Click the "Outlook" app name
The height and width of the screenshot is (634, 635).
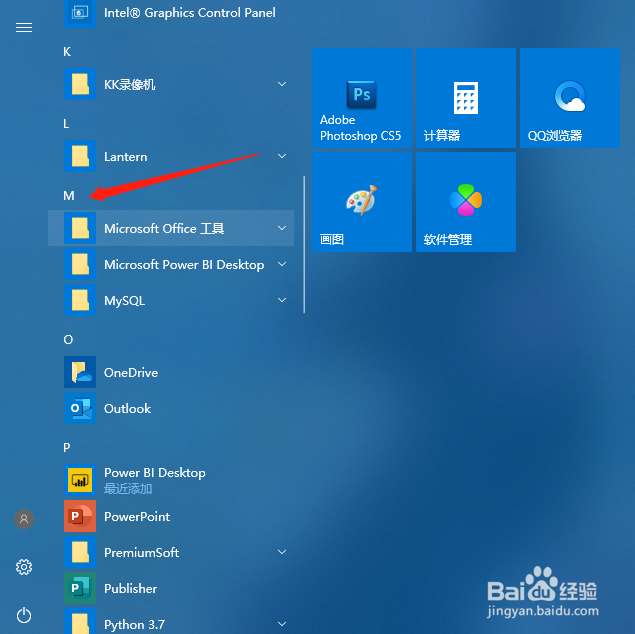[128, 408]
